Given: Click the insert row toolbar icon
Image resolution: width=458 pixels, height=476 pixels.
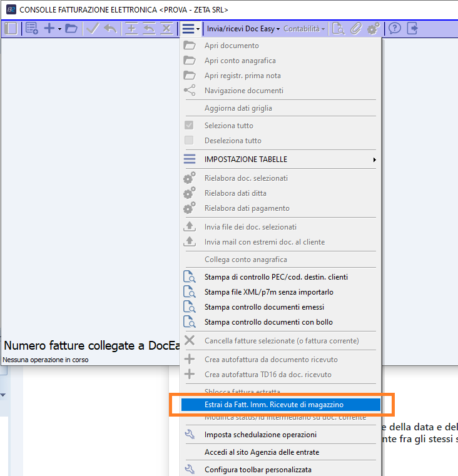Looking at the screenshot, I should pos(131,29).
